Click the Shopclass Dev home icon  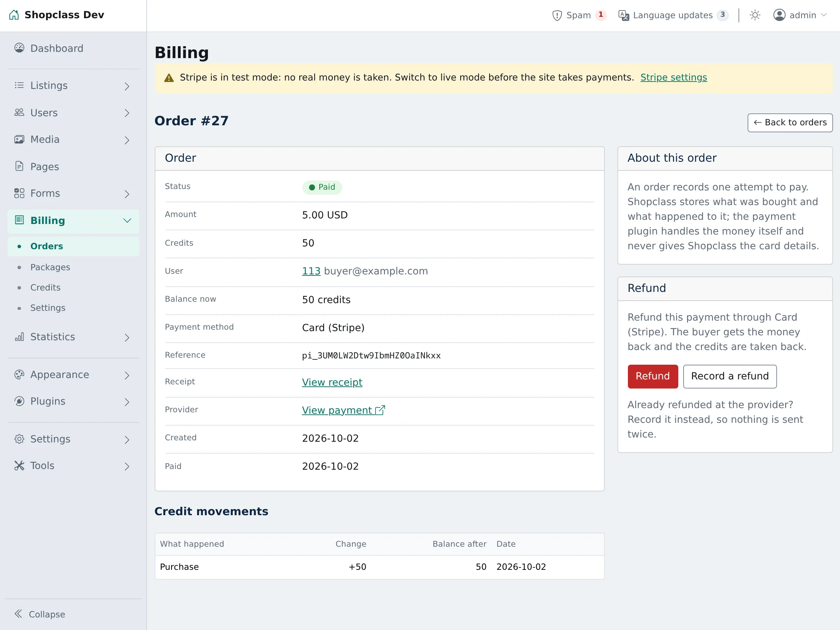click(x=14, y=15)
